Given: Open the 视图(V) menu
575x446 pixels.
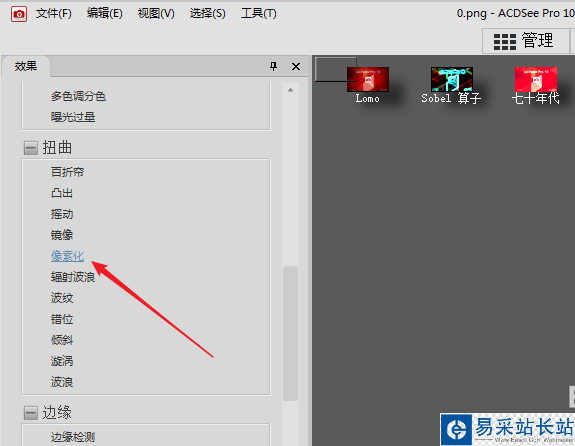Looking at the screenshot, I should 156,14.
